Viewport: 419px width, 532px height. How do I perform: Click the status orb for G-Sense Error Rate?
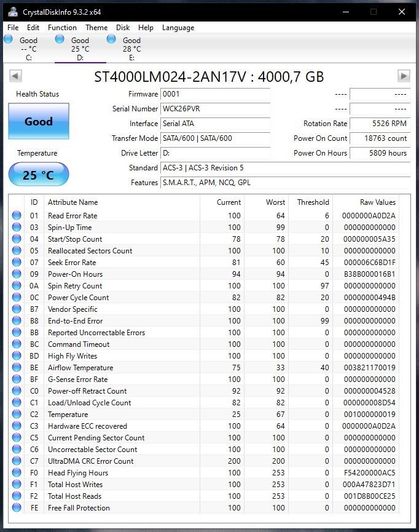[17, 379]
